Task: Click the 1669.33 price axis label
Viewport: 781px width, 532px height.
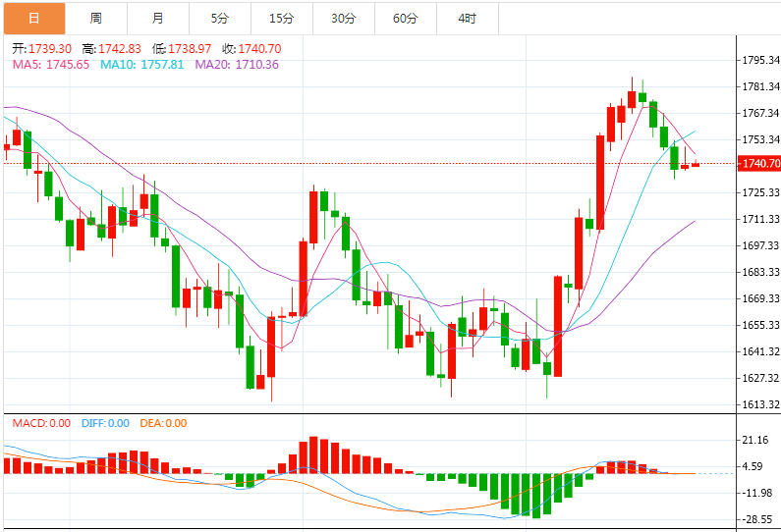Action: tap(760, 298)
